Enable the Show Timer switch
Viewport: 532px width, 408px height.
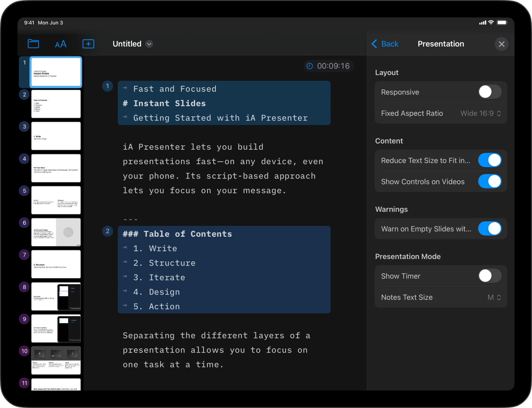490,276
